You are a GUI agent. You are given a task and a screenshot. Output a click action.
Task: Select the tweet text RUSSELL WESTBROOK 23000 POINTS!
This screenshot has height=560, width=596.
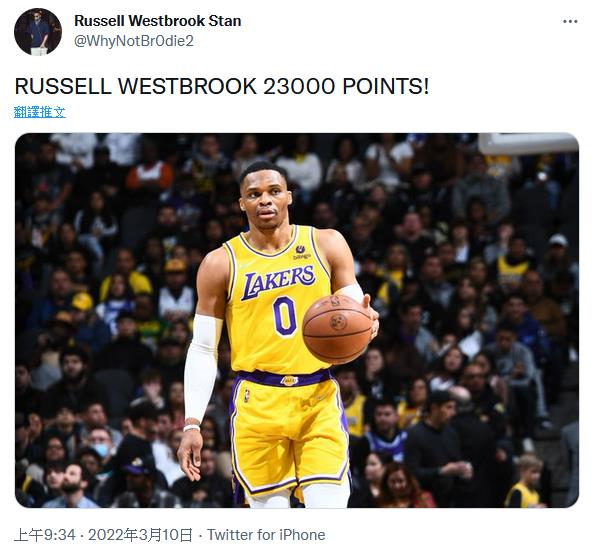(x=222, y=86)
